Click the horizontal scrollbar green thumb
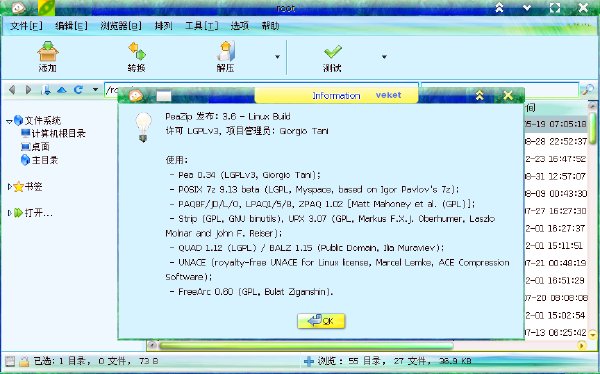Image resolution: width=600 pixels, height=374 pixels. tap(306, 346)
